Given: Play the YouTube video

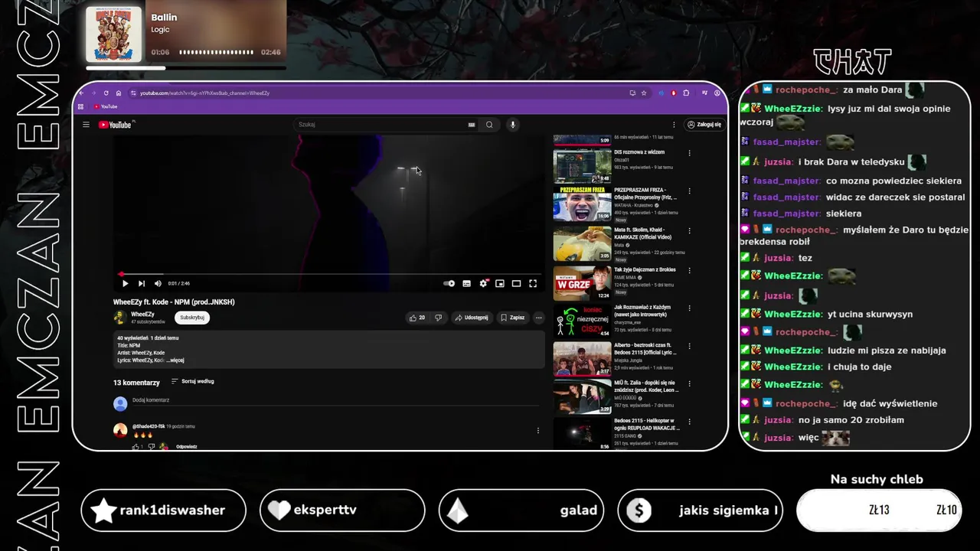Looking at the screenshot, I should click(126, 283).
